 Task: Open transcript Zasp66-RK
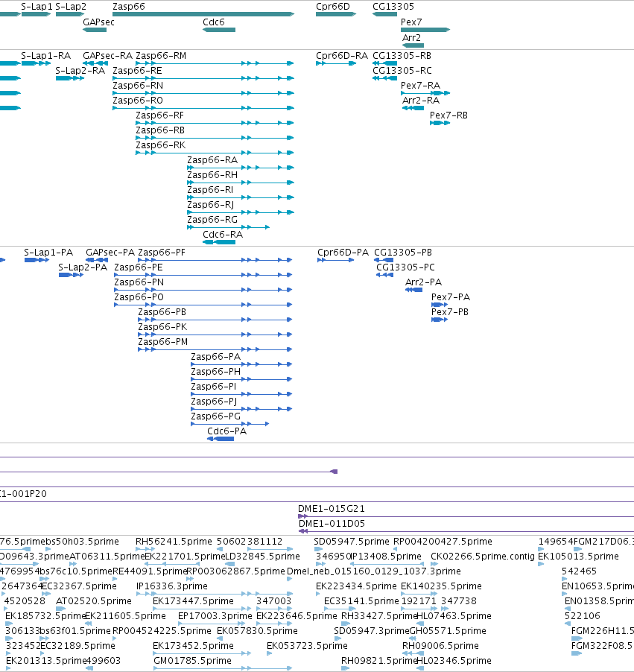tap(160, 145)
